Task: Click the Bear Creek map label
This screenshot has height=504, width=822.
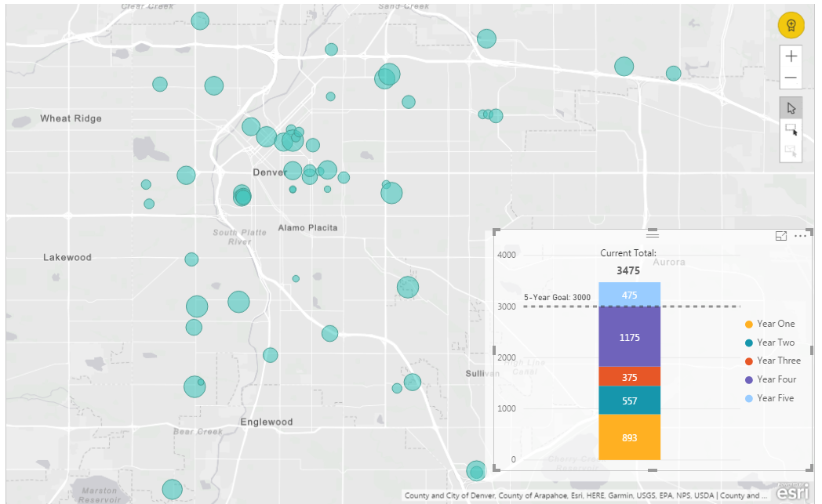Action: pos(198,432)
